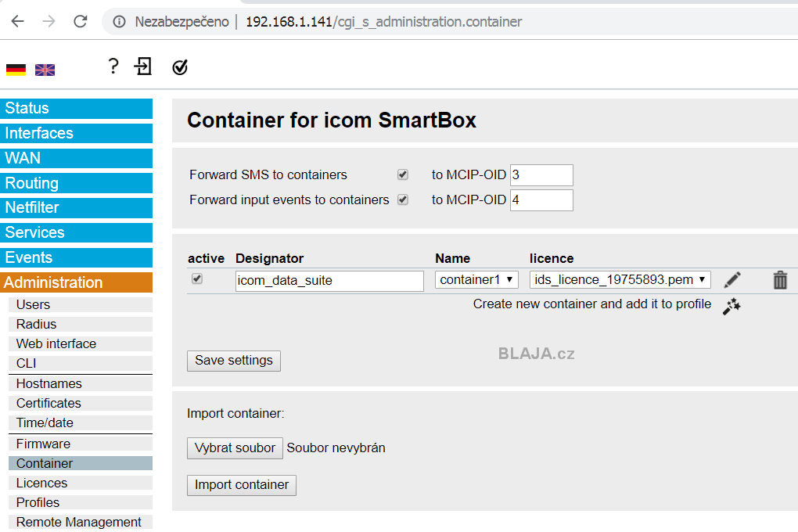Screen dimensions: 798x532
Task: Click Vybrat soubor file chooser button
Action: pos(235,448)
